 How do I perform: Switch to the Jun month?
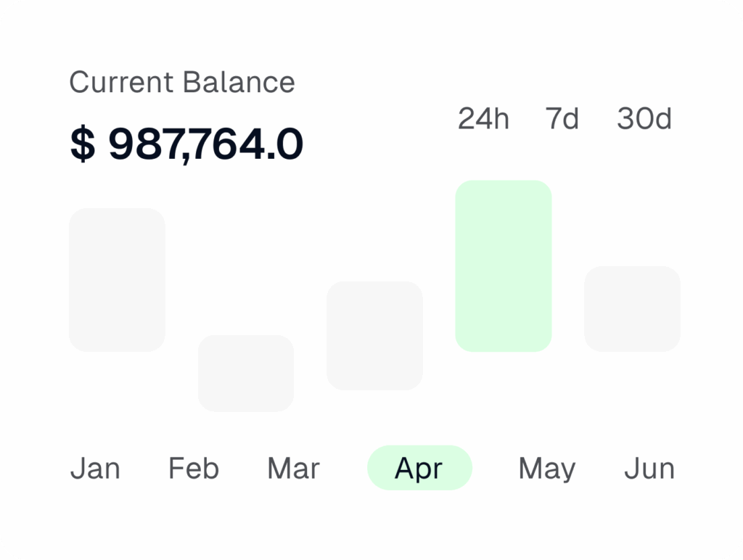point(649,469)
